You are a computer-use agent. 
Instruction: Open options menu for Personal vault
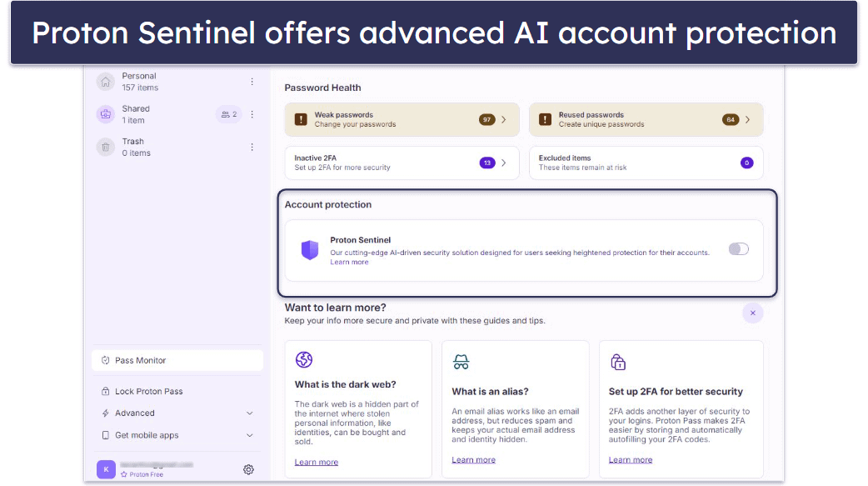click(x=252, y=82)
